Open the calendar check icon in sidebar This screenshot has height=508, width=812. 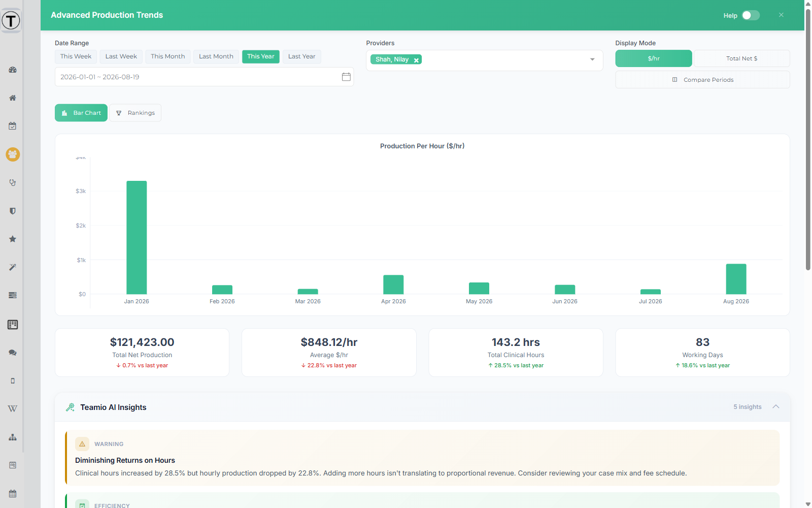13,126
